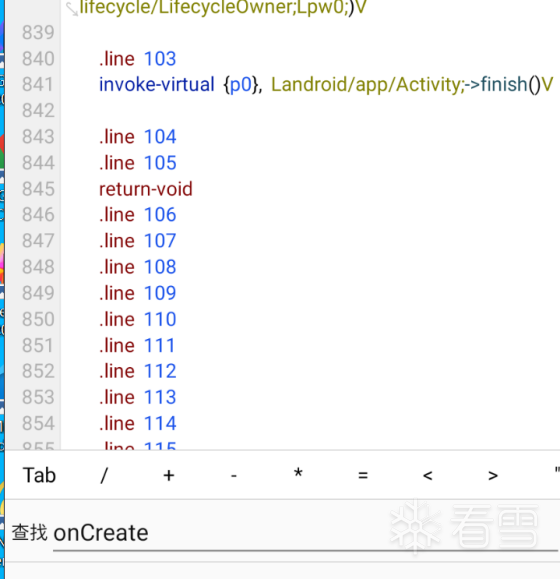Place cursor on '.line 111'
The image size is (560, 579).
(x=137, y=345)
